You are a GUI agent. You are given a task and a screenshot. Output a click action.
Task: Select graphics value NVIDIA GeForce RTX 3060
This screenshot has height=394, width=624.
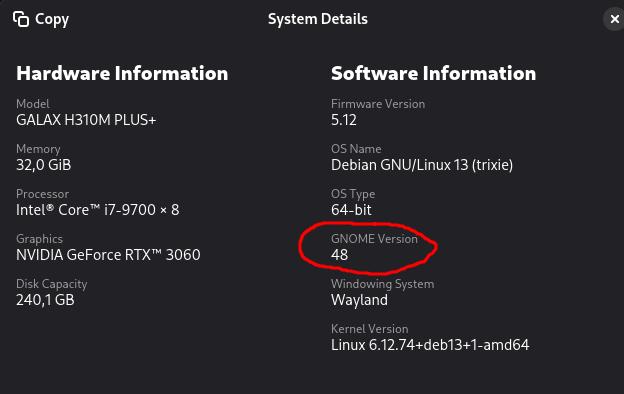pyautogui.click(x=108, y=255)
